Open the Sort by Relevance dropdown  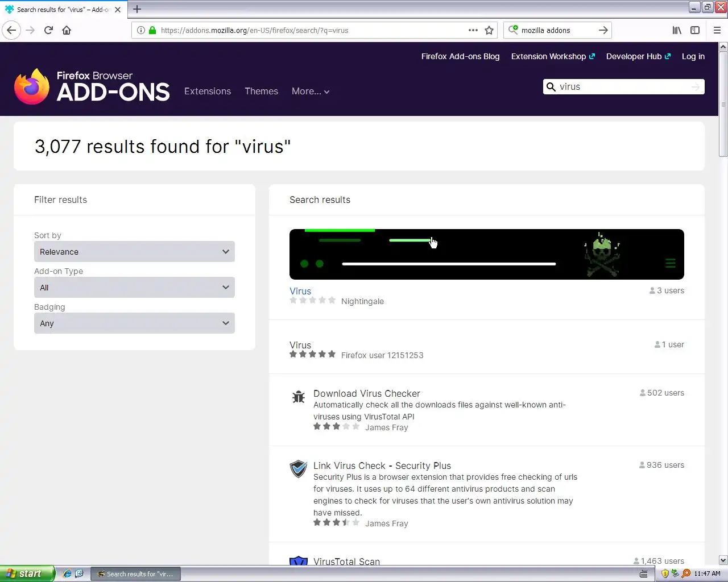point(134,252)
